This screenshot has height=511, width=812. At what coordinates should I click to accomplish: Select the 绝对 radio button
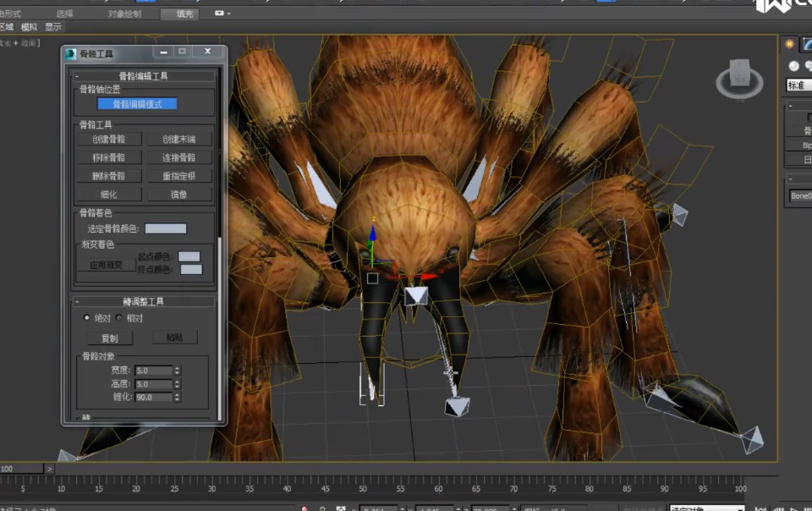86,318
